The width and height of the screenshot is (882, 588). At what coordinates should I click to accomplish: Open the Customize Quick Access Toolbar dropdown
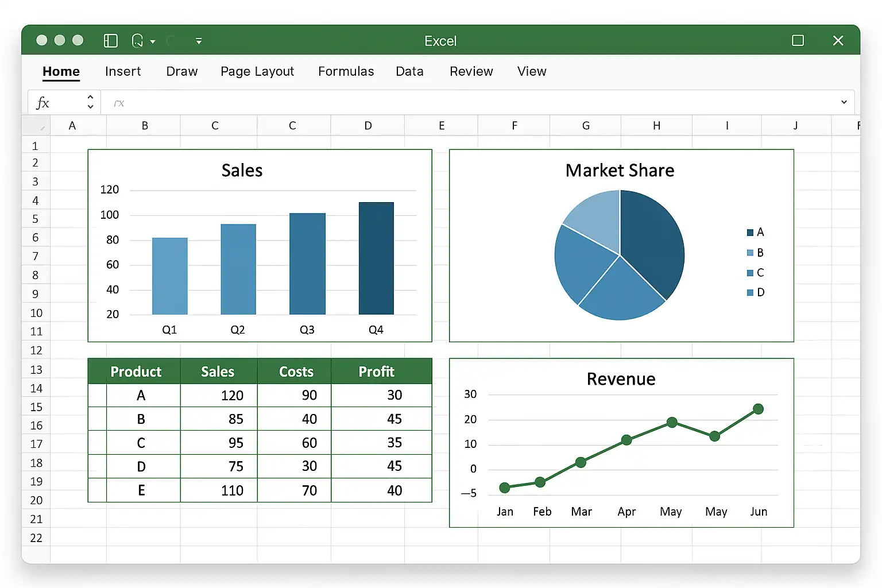coord(199,41)
